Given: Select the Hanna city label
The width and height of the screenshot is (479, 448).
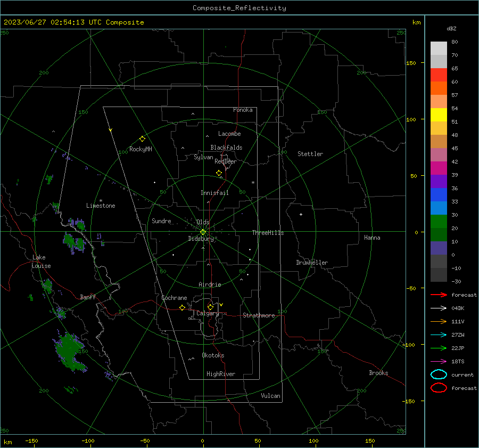Looking at the screenshot, I should point(372,238).
